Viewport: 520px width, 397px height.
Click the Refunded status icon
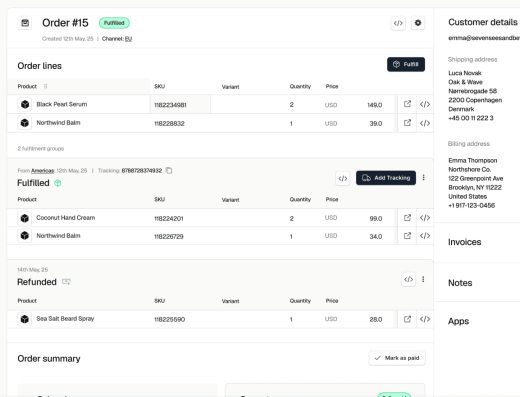click(66, 282)
